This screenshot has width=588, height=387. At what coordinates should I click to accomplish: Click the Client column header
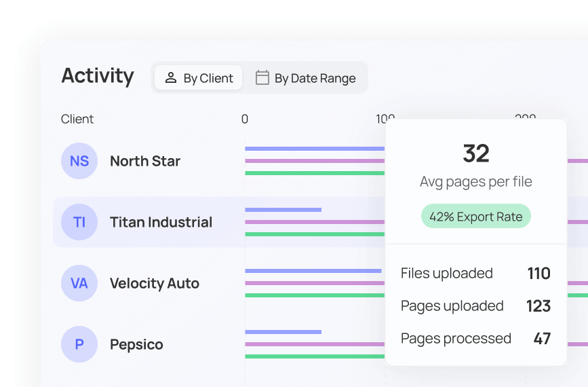tap(77, 119)
